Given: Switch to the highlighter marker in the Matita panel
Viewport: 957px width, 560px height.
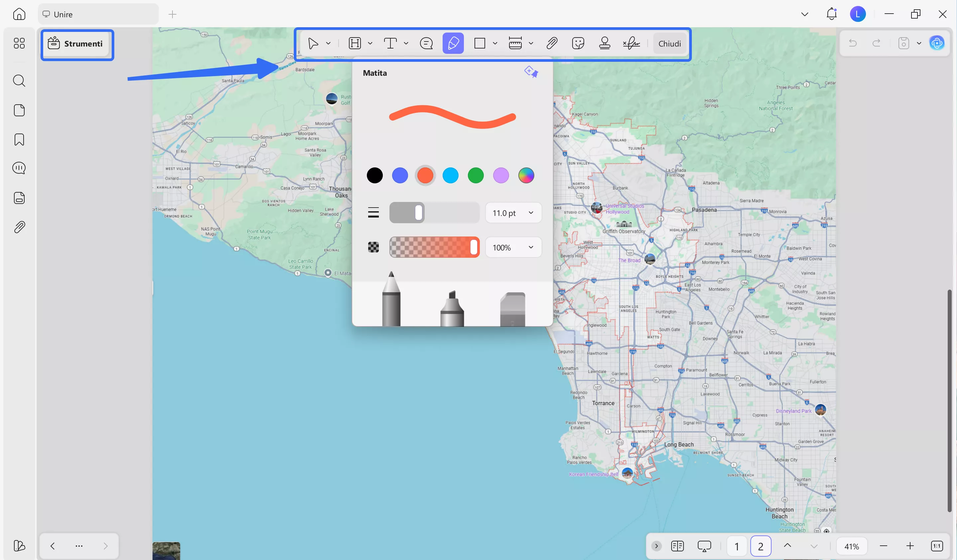Looking at the screenshot, I should (452, 308).
